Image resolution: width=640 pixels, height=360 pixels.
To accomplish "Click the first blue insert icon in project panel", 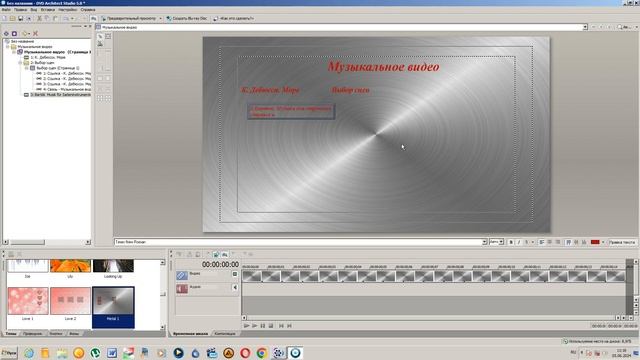I will click(6, 33).
